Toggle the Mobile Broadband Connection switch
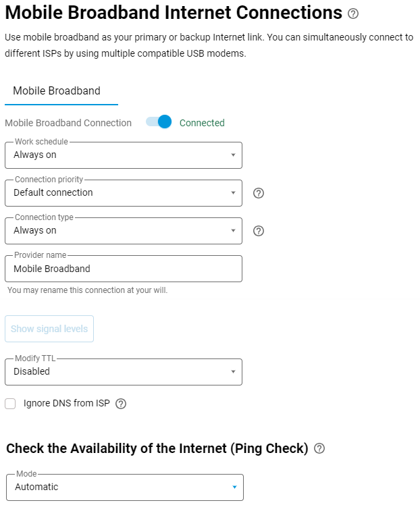Viewport: 420px width, 507px height. [x=159, y=122]
